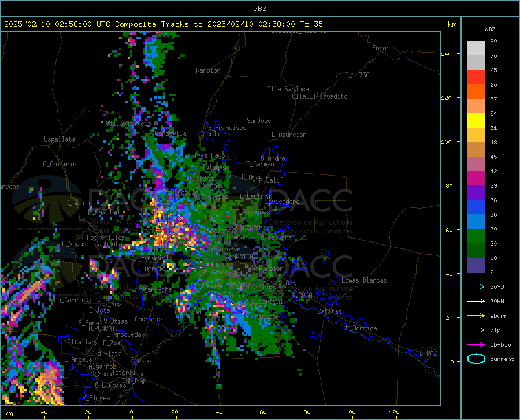
Task: Click the 'C_Guido' map label
Action: coord(77,203)
